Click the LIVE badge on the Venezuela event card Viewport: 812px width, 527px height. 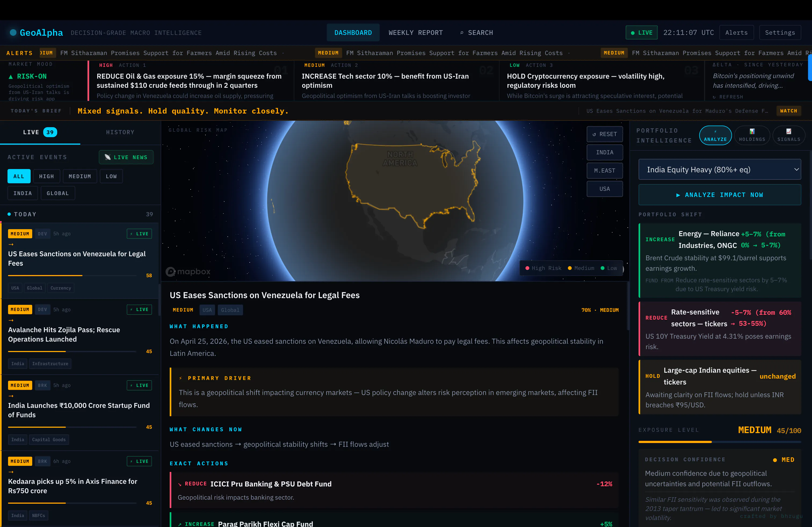139,234
